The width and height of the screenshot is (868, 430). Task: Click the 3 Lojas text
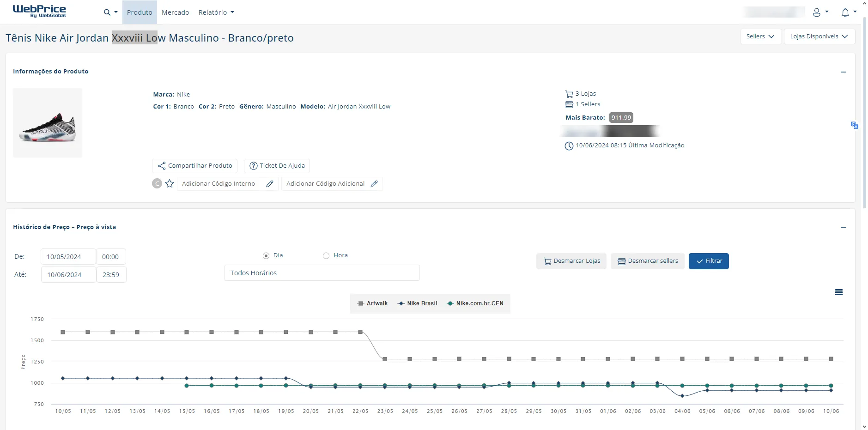click(x=586, y=94)
